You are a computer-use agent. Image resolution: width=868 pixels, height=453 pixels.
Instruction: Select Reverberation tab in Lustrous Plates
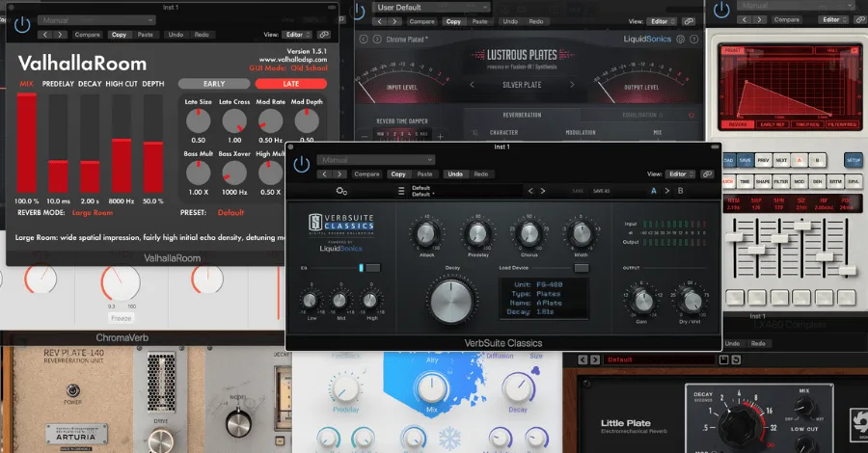522,115
